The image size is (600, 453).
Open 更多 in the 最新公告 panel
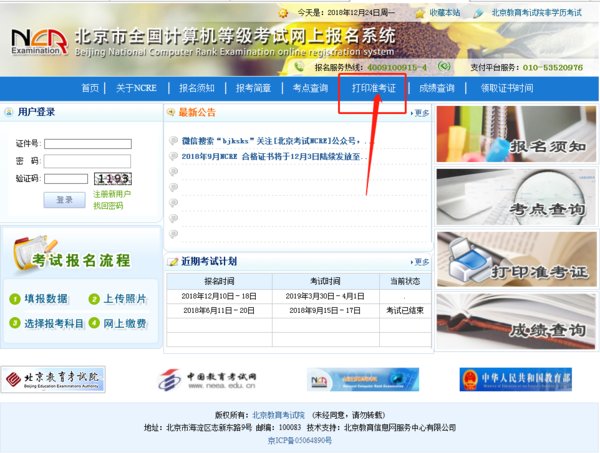point(420,113)
